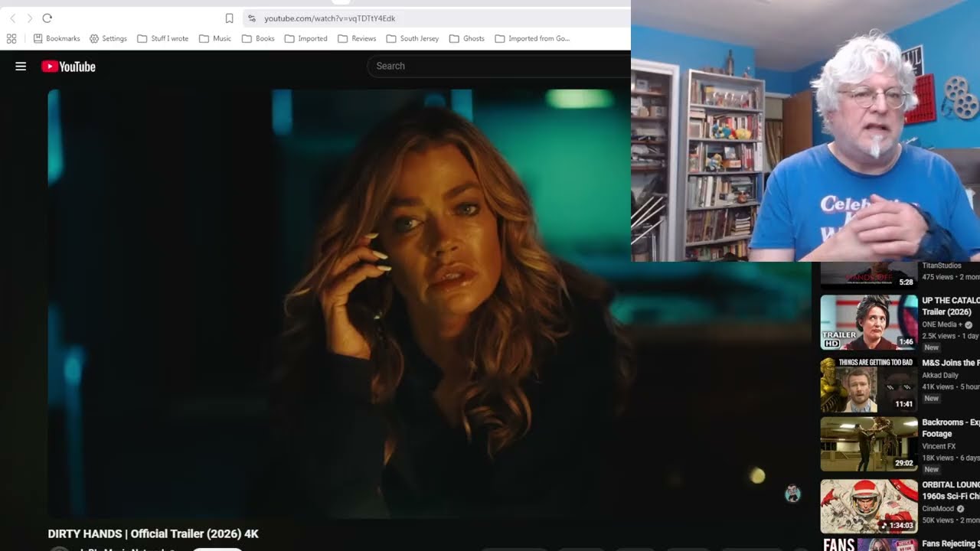The image size is (980, 551).
Task: Open the TitanStudios channel name
Action: 942,266
